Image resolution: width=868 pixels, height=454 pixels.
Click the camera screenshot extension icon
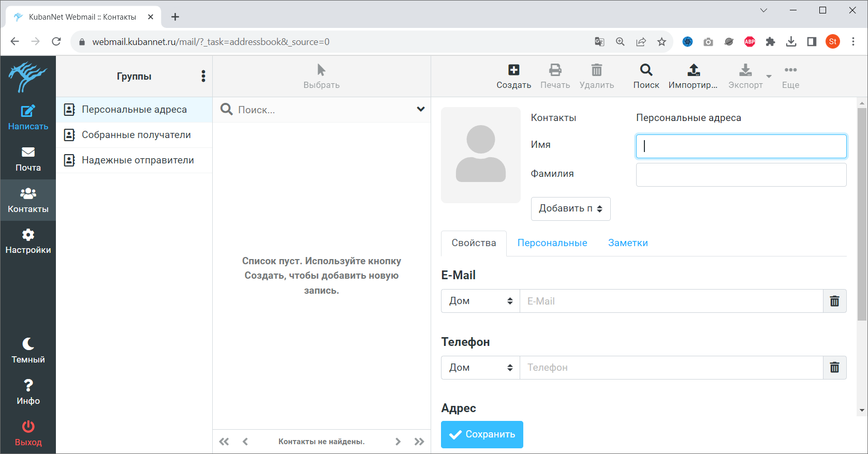pyautogui.click(x=708, y=42)
